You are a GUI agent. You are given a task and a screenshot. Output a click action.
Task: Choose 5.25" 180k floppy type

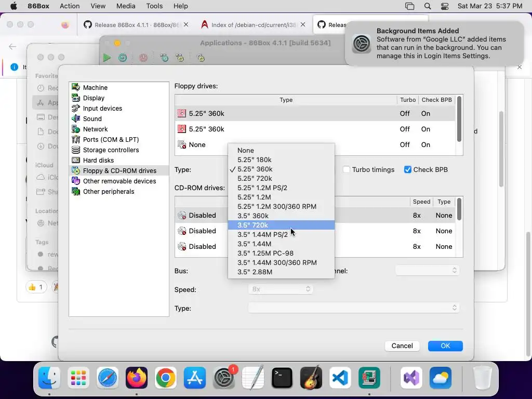click(x=281, y=159)
